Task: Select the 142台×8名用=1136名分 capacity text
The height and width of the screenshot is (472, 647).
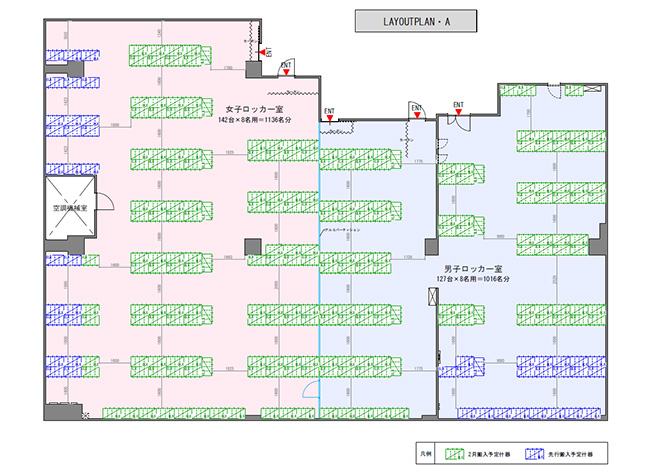Action: point(255,119)
